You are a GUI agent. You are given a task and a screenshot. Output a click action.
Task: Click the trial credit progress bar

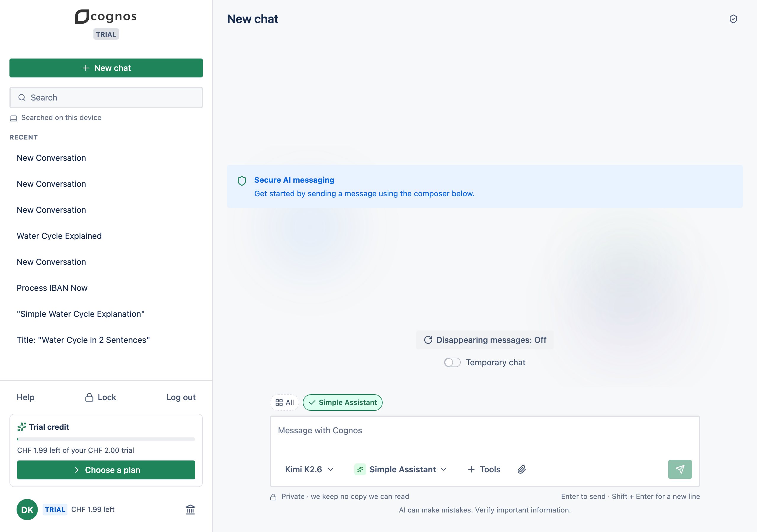click(x=106, y=439)
